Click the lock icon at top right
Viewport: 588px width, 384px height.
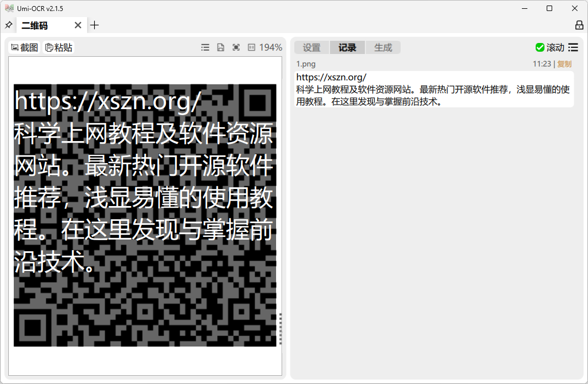(x=579, y=25)
